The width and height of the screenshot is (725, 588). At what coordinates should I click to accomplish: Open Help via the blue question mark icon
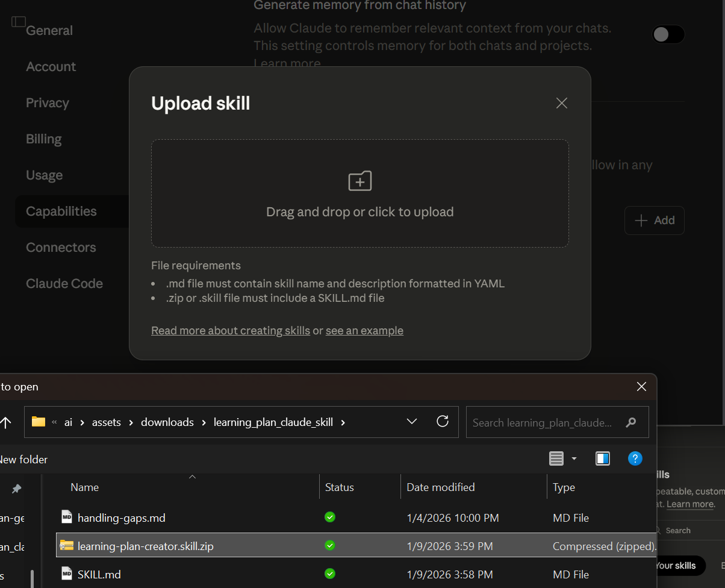point(635,458)
